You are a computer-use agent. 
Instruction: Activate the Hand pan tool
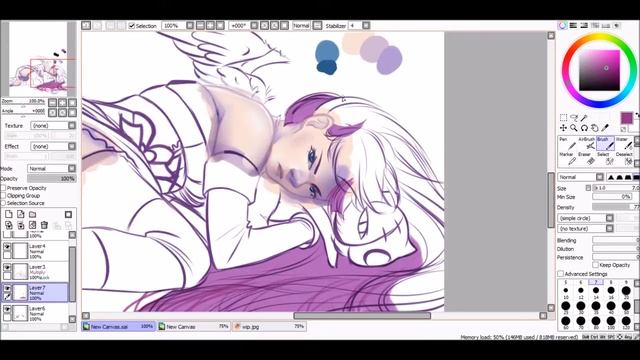pyautogui.click(x=595, y=128)
